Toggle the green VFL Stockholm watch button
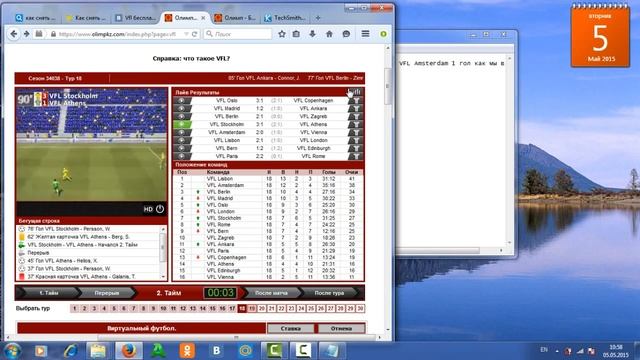Image resolution: width=640 pixels, height=360 pixels. pyautogui.click(x=182, y=124)
